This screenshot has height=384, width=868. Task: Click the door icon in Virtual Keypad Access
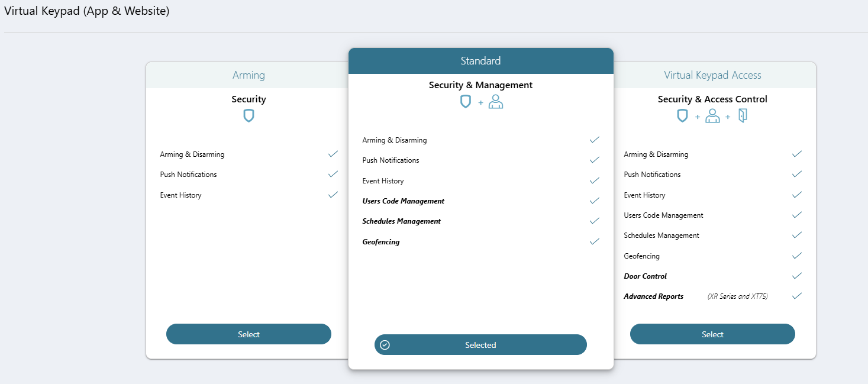click(x=743, y=116)
